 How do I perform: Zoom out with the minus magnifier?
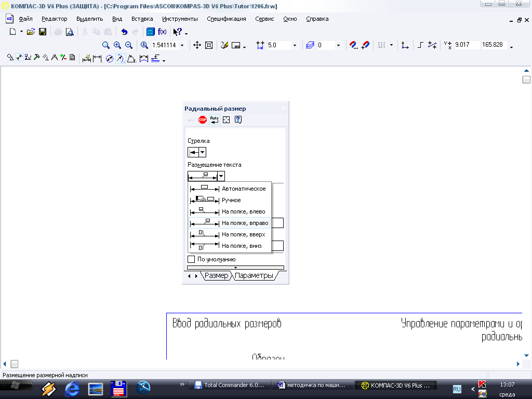pos(129,45)
